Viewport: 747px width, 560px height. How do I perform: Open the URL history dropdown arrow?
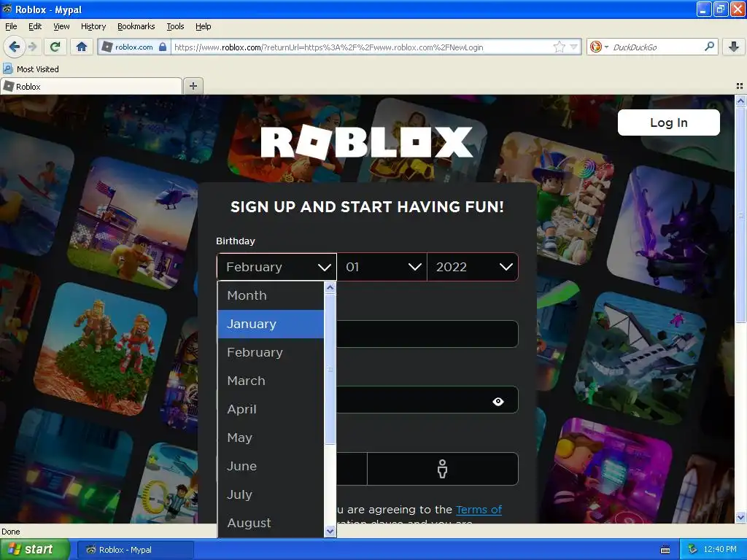(x=573, y=47)
